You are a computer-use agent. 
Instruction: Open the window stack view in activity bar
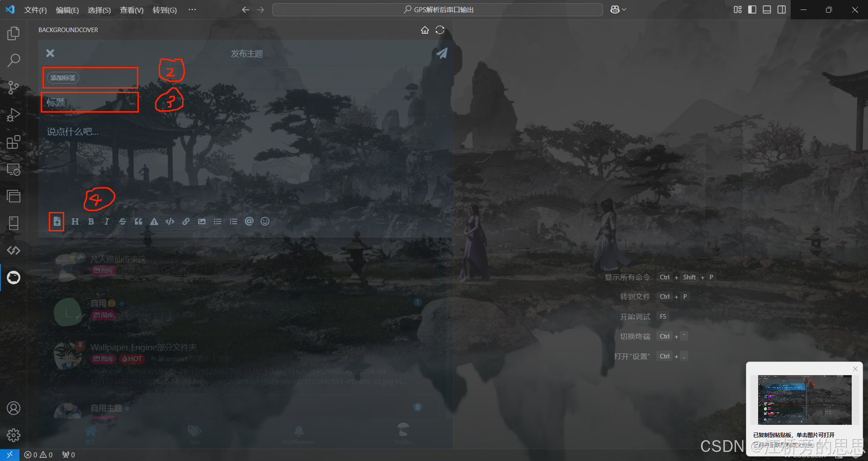14,196
